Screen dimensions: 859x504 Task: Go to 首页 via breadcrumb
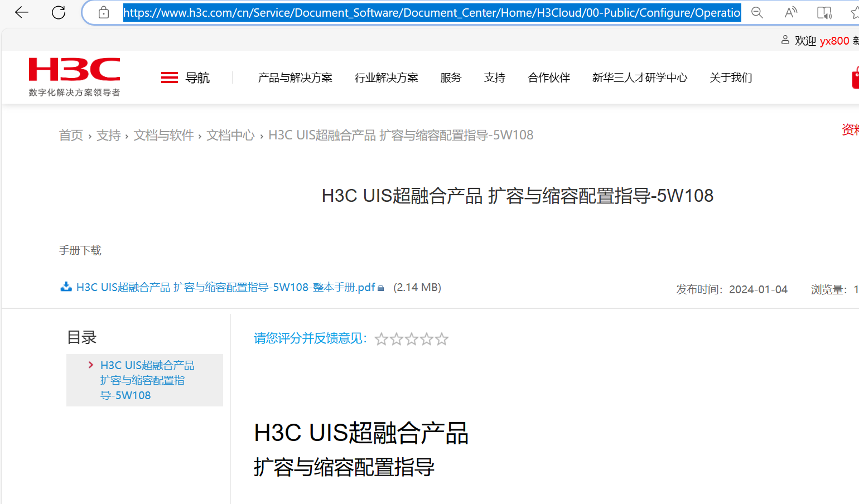coord(71,135)
